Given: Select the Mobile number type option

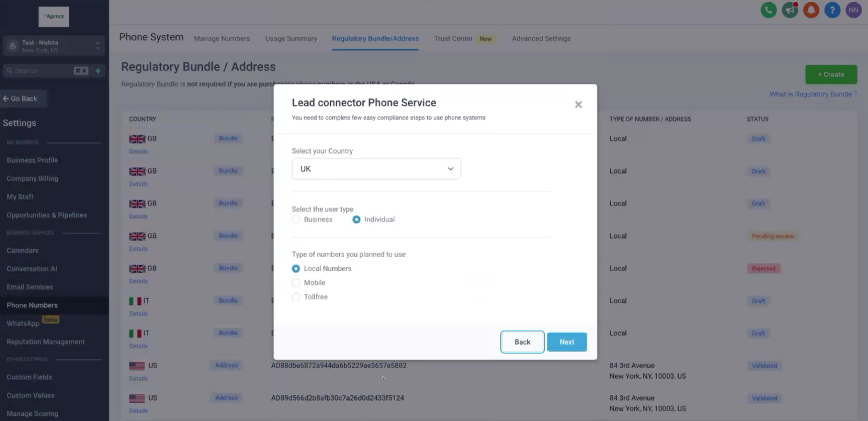Looking at the screenshot, I should 296,283.
